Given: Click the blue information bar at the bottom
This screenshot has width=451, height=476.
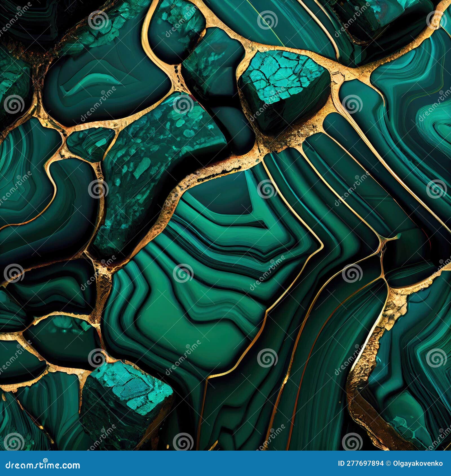Looking at the screenshot, I should click(x=225, y=466).
